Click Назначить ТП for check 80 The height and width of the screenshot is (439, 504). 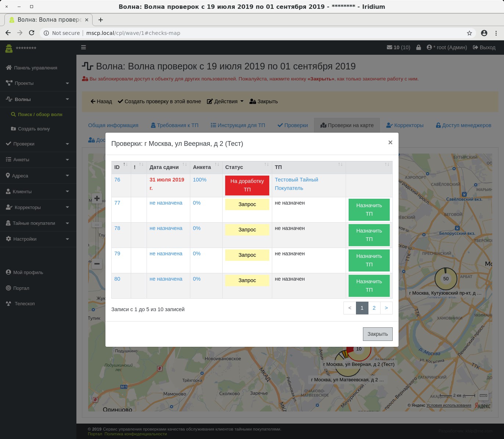[x=369, y=285]
